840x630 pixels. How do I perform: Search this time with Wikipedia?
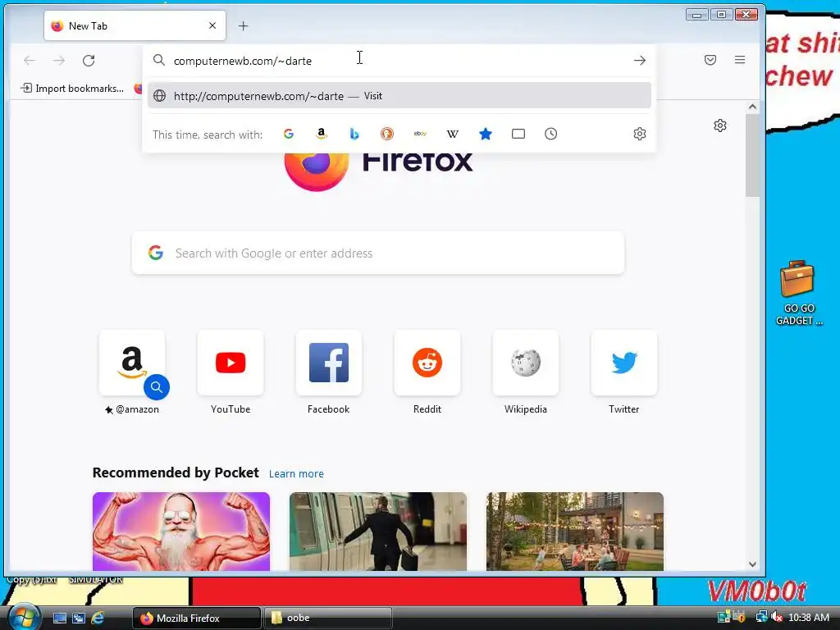[453, 134]
